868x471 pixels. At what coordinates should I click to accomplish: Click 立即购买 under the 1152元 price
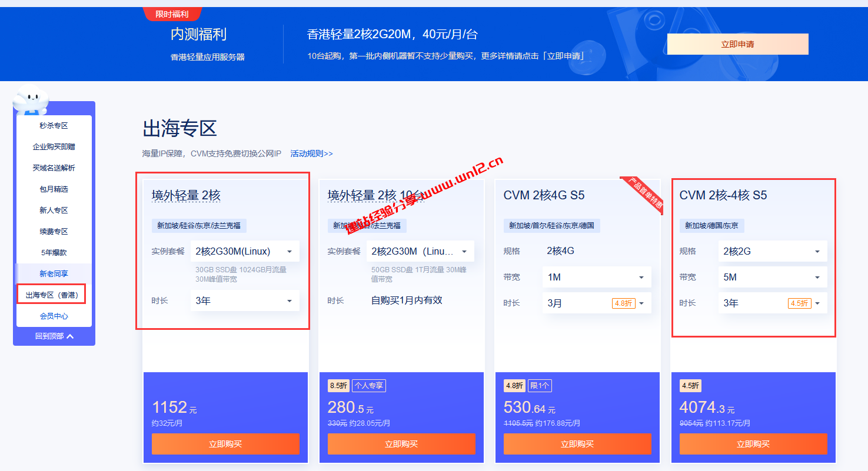coord(225,444)
